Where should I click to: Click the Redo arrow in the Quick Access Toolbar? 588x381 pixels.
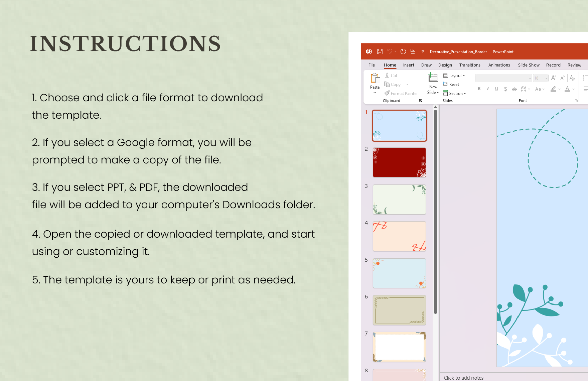(x=403, y=51)
